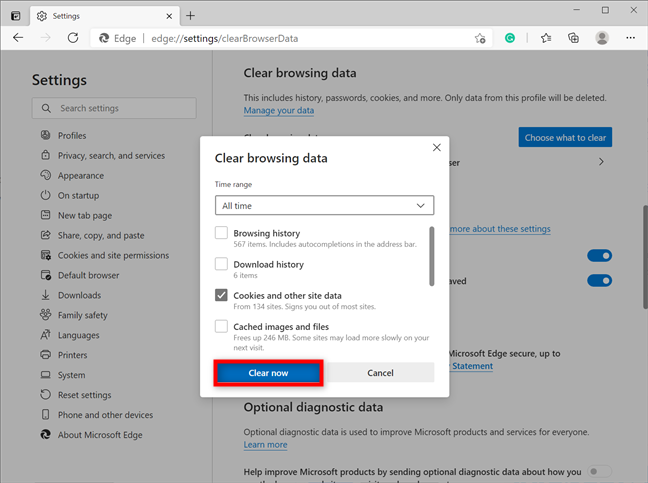Open 'more about these settings' link

[x=500, y=228]
